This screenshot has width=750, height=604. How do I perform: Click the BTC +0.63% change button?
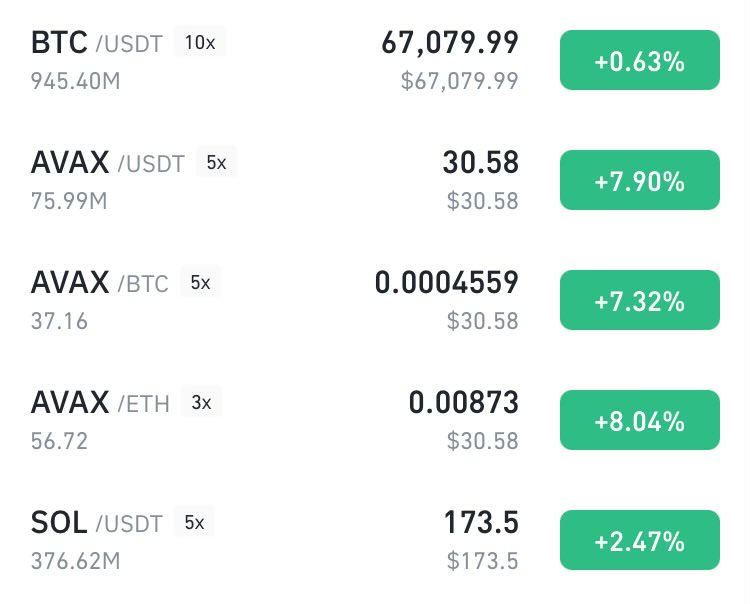tap(639, 60)
